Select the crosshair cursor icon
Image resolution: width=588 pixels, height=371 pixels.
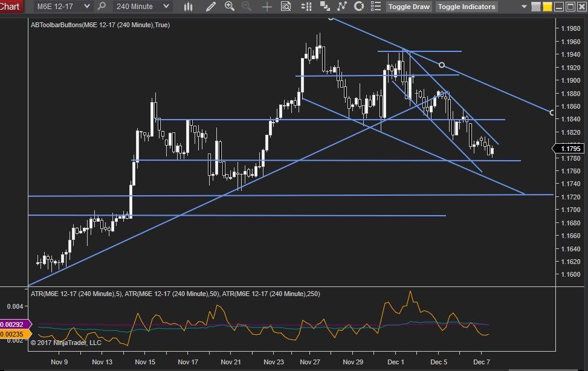(267, 7)
